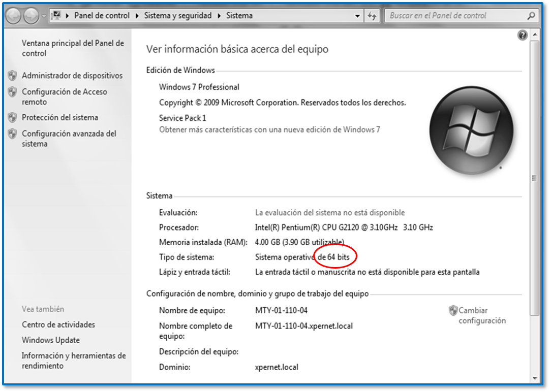Click the vertical scrollbar thumb
The image size is (550, 392).
[535, 178]
